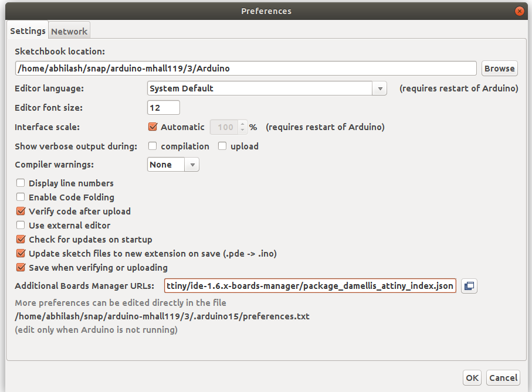This screenshot has width=532, height=392.
Task: Enable Code Folding checkbox
Action: (21, 197)
